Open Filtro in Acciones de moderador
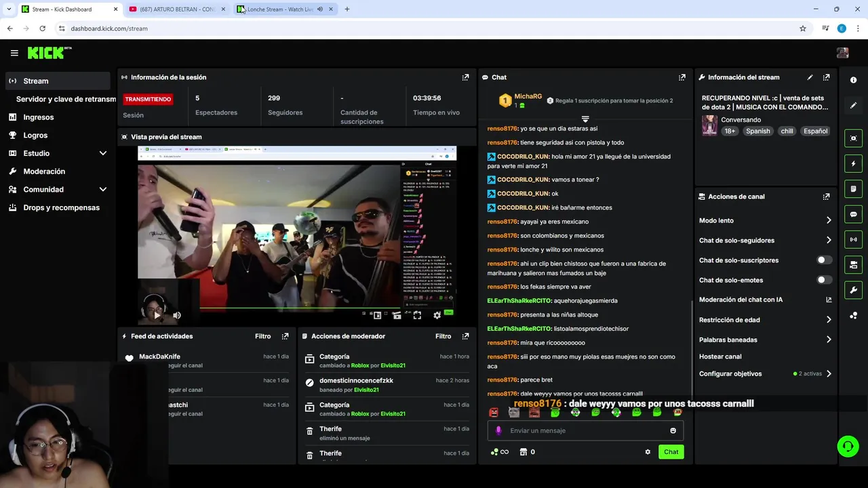868x488 pixels. [x=443, y=336]
